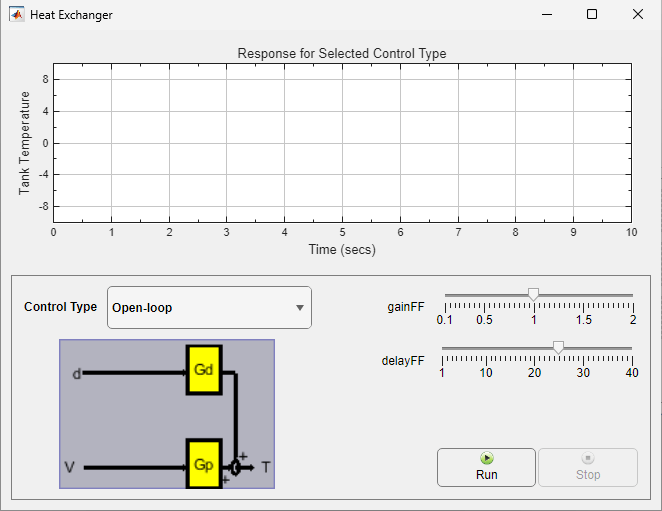Click inside the empty response plot area
662x511 pixels.
coord(342,142)
